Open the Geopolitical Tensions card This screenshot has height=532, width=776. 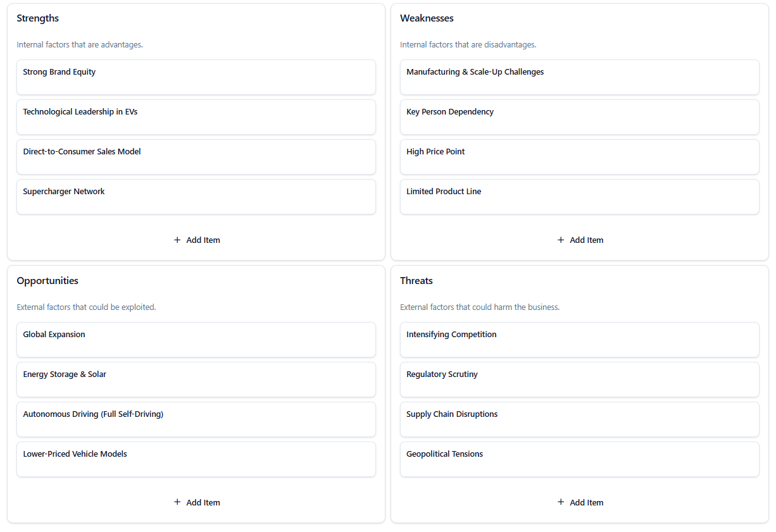[x=579, y=459]
